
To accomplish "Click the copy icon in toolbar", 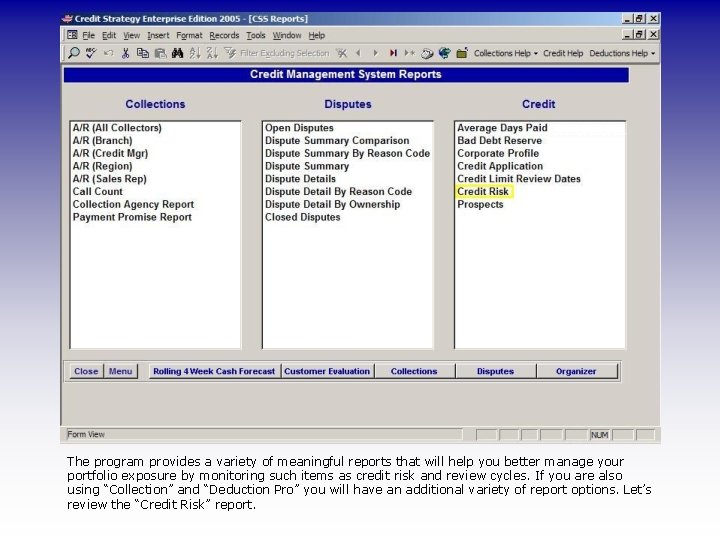I will click(143, 53).
